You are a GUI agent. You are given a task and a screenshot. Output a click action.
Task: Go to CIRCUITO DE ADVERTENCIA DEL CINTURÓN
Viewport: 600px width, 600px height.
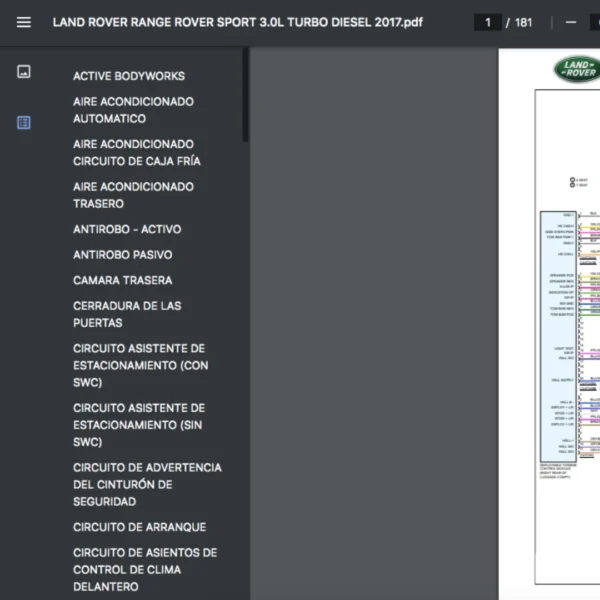point(147,484)
